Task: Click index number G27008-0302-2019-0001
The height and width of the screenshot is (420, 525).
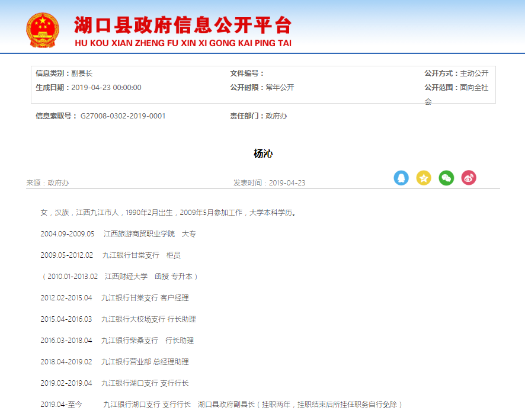Action: tap(123, 116)
